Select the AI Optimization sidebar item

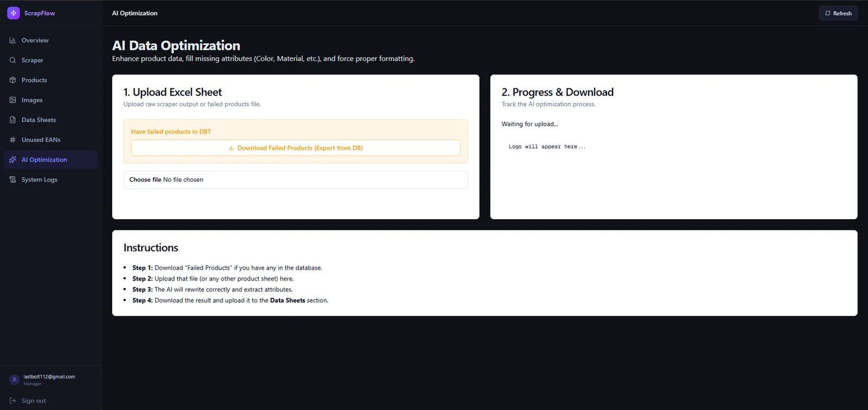point(50,159)
